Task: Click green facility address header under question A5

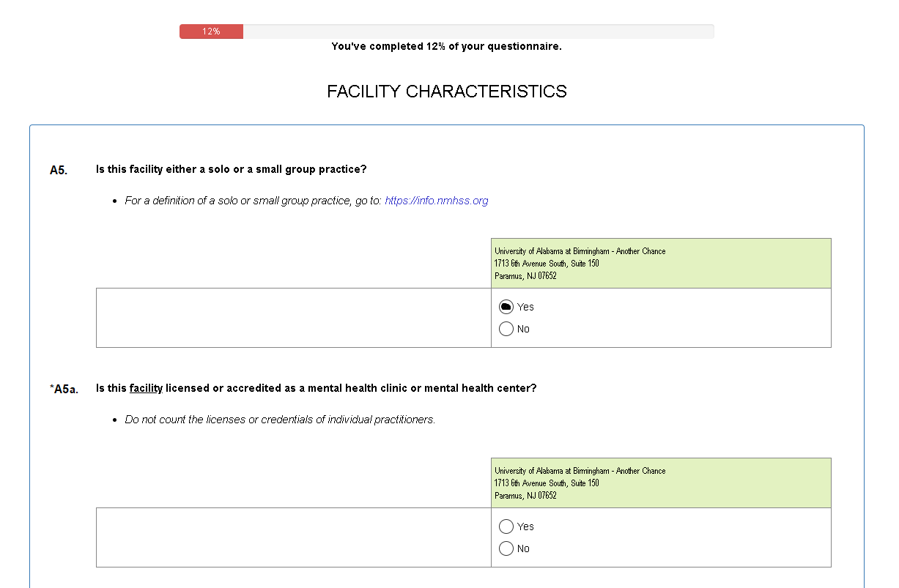Action: click(661, 263)
